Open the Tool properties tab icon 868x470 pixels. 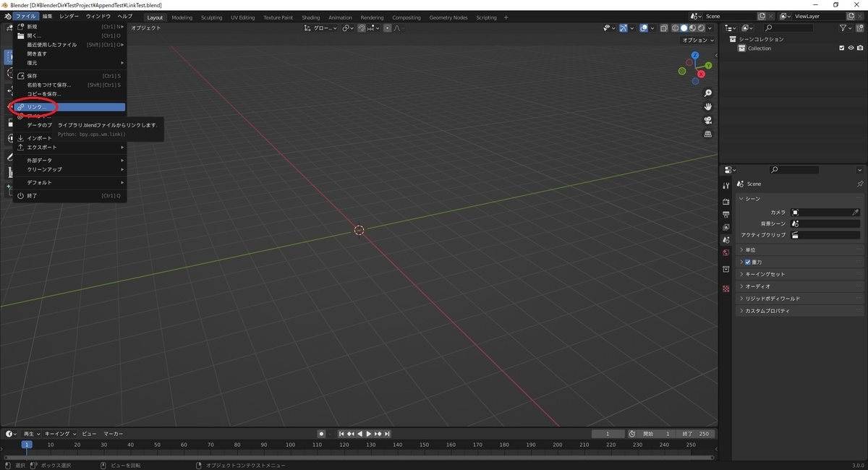point(726,185)
